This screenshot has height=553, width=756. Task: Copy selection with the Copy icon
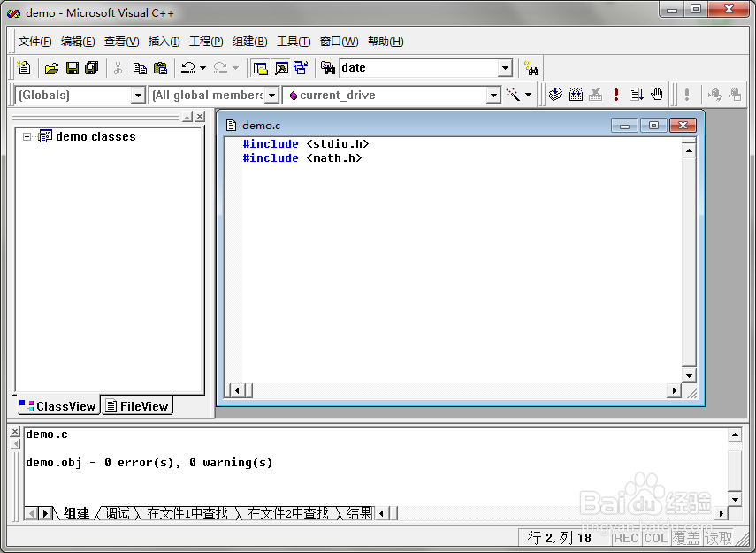[x=140, y=68]
